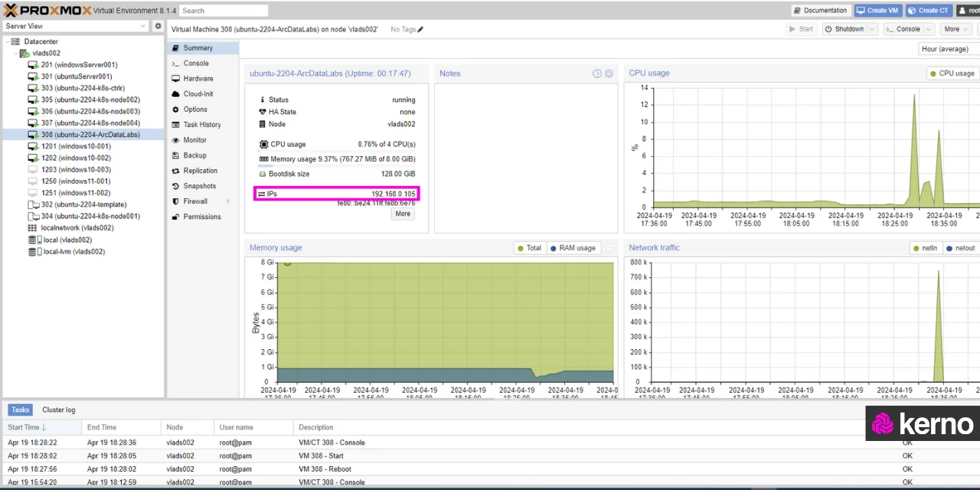Click the top Search field
Image resolution: width=980 pixels, height=490 pixels.
click(224, 11)
